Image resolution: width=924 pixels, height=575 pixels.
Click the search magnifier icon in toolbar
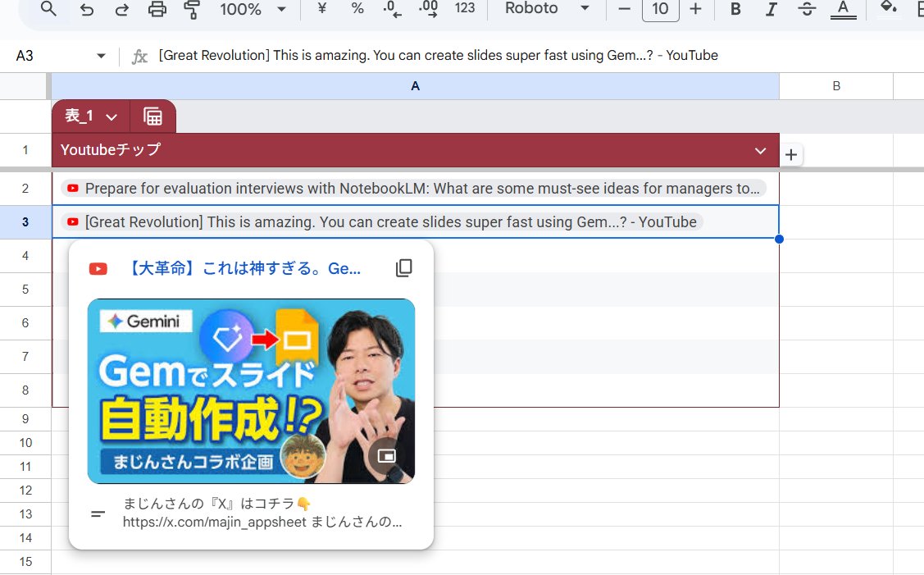(48, 9)
